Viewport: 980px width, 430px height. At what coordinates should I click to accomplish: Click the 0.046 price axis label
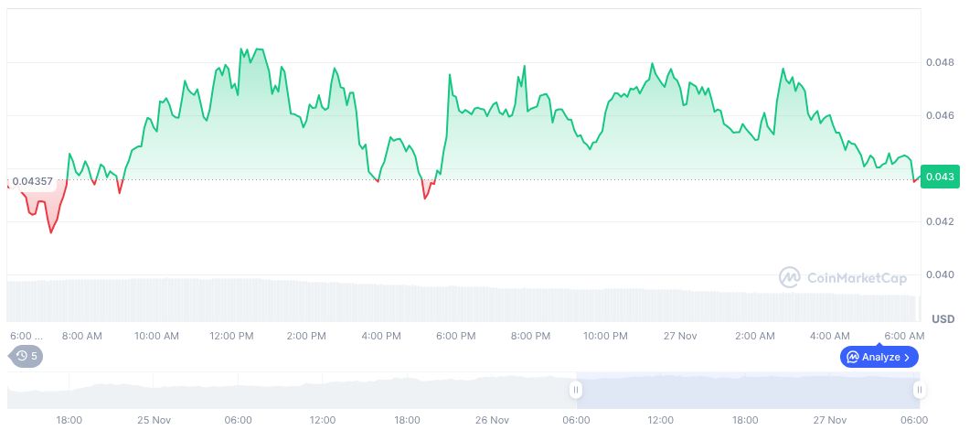click(x=940, y=115)
